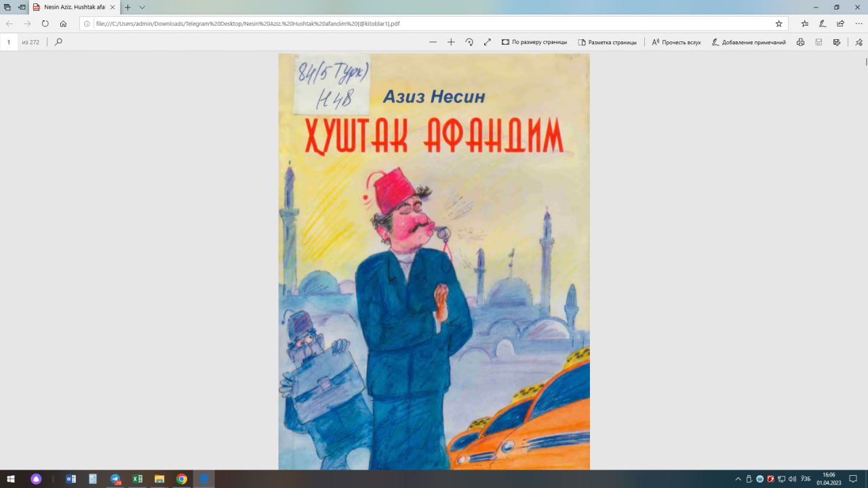The image size is (868, 488).
Task: Click the back navigation button
Action: pos(8,22)
